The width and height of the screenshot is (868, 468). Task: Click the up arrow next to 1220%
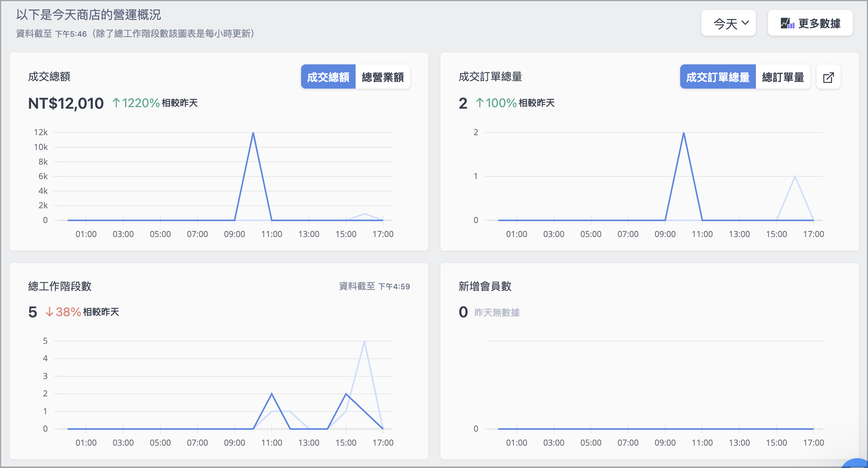(116, 103)
